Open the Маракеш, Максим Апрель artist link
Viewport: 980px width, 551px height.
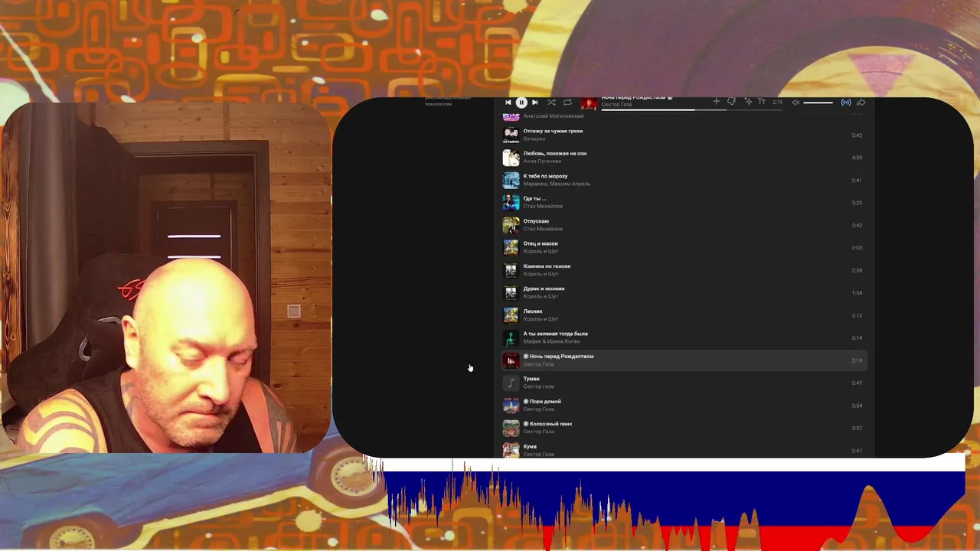[557, 184]
